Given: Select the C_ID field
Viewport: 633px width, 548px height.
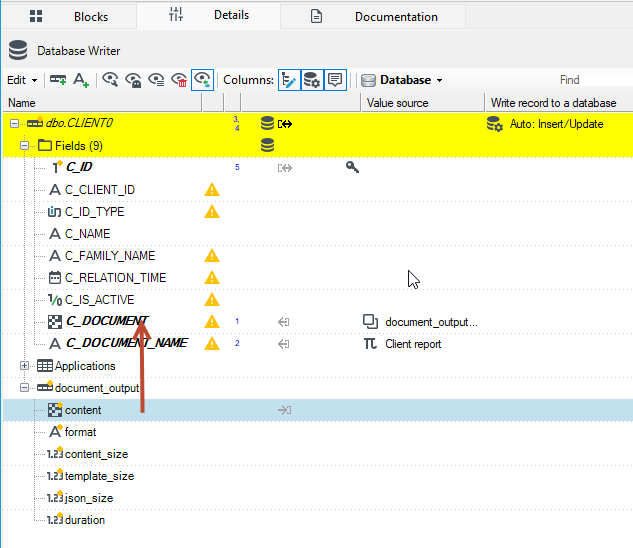Looking at the screenshot, I should point(79,167).
